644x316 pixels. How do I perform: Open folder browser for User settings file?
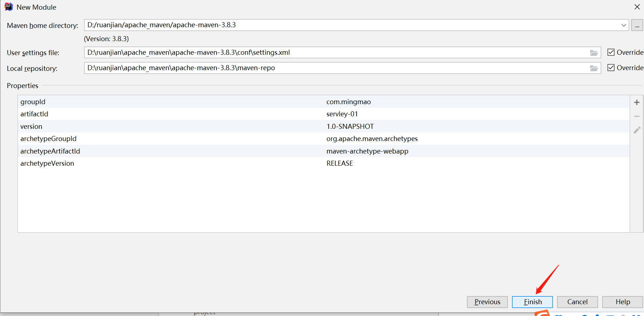coord(594,53)
